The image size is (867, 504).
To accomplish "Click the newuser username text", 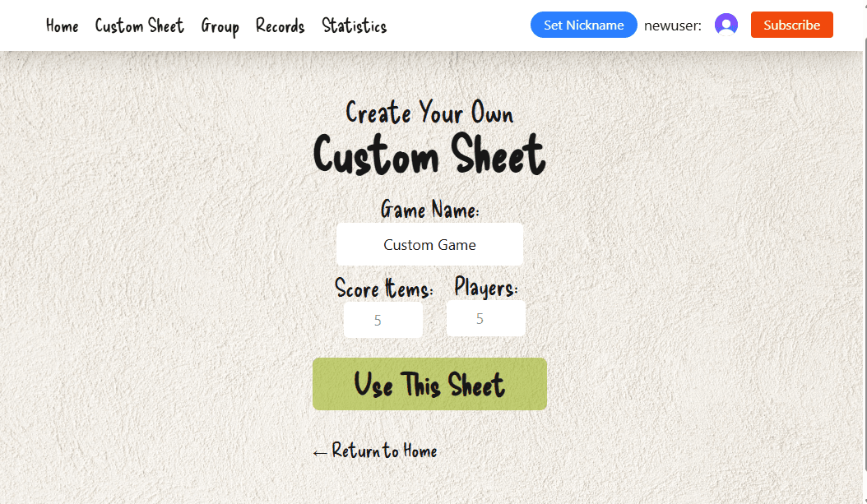I will click(672, 25).
